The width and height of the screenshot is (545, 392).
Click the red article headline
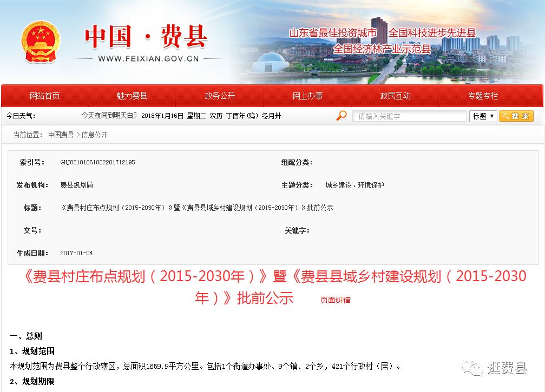275,287
